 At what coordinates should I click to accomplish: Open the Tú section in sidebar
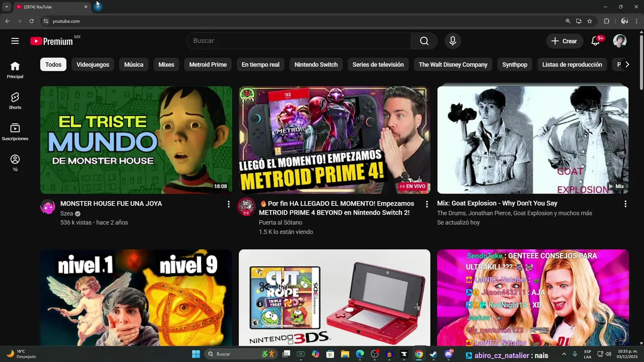15,163
